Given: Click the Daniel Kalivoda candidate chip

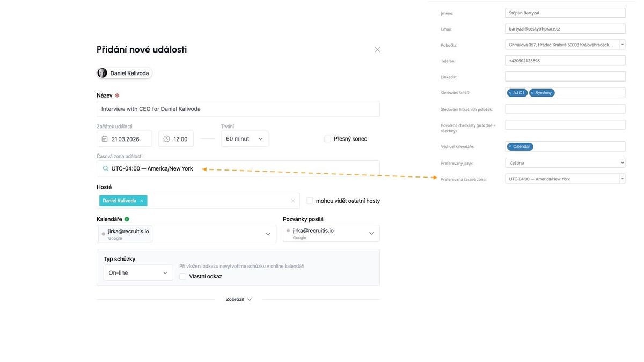Looking at the screenshot, I should point(125,73).
